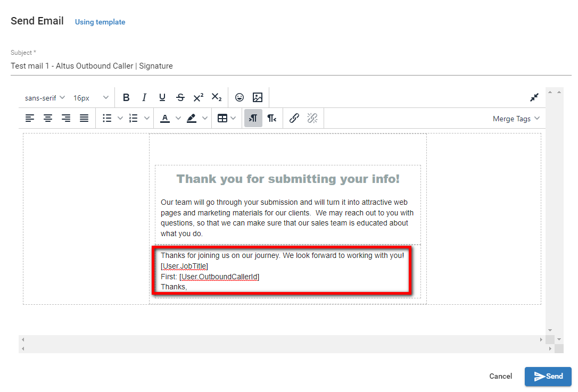Insert an emoji with the smiley icon

click(240, 97)
